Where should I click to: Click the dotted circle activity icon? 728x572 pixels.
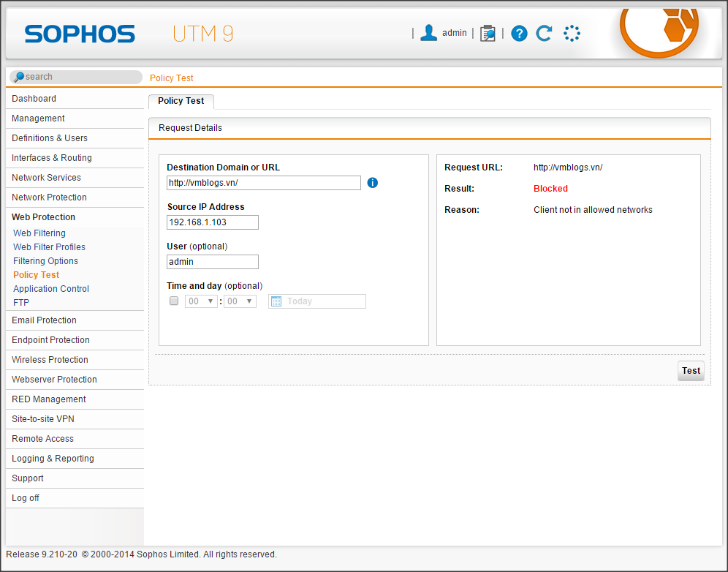572,33
